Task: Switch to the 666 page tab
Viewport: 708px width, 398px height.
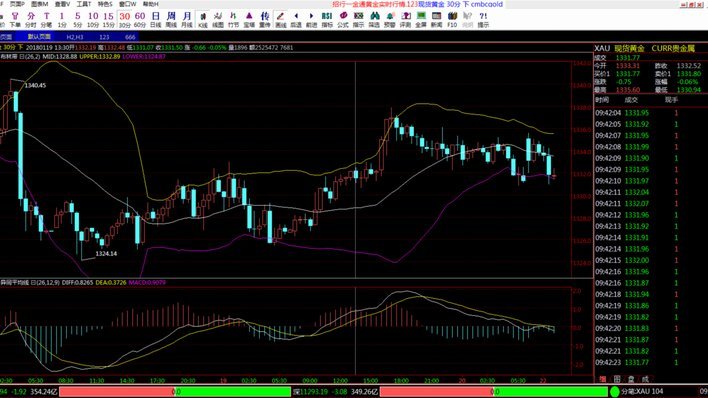Action: click(x=130, y=37)
